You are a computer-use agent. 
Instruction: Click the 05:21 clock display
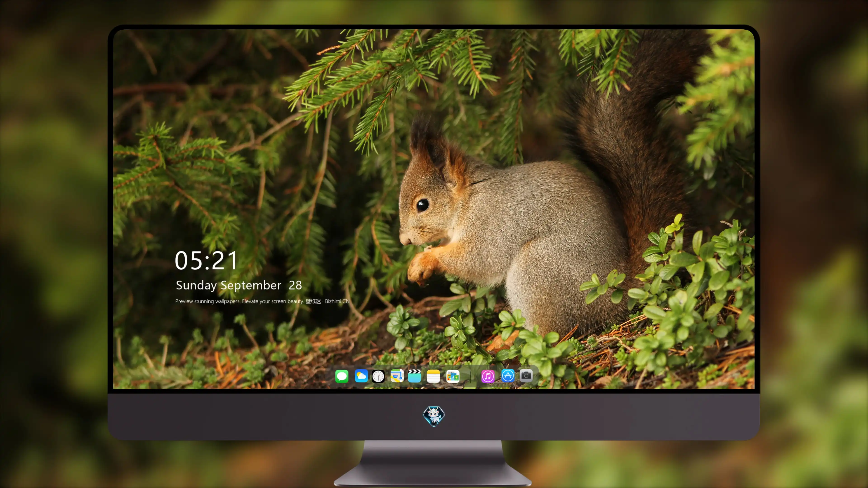206,260
